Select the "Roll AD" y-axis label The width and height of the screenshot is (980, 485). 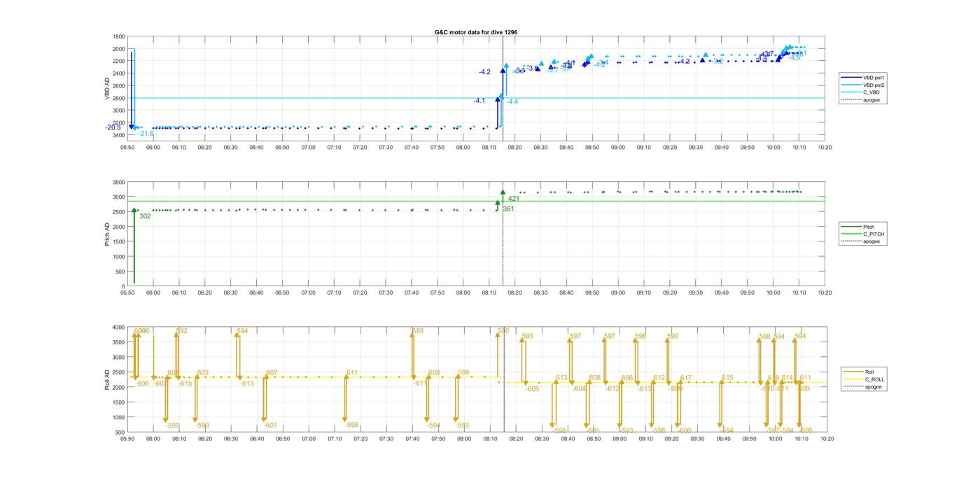107,378
